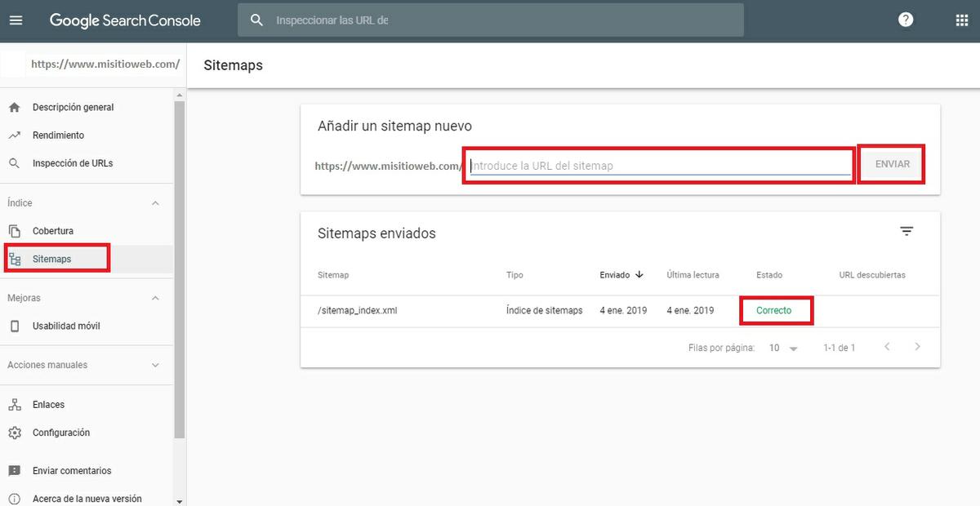Select the Cobertura icon in the sidebar
This screenshot has height=506, width=980.
[x=15, y=230]
